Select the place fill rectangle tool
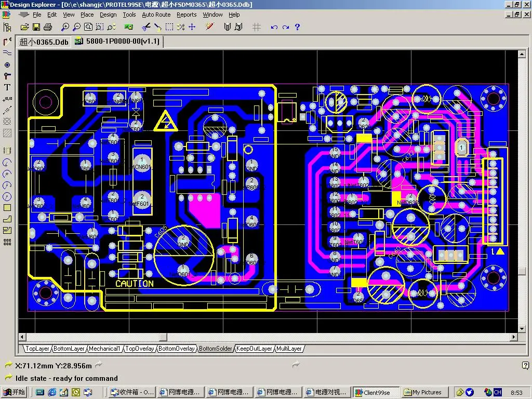The width and height of the screenshot is (532, 399). point(7,208)
